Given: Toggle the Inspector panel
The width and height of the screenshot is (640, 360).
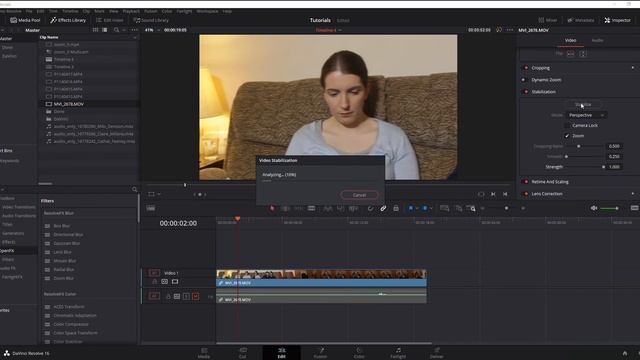Looking at the screenshot, I should [618, 20].
